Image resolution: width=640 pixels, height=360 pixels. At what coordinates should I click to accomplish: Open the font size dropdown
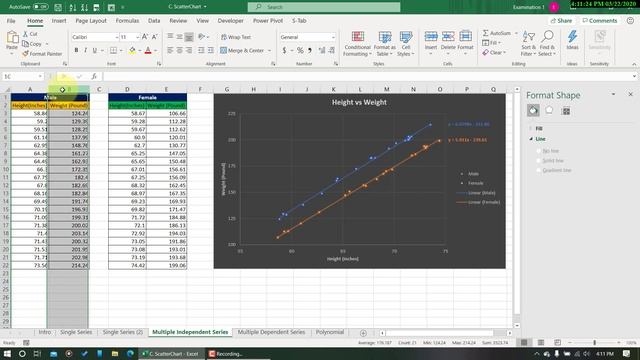[x=138, y=37]
